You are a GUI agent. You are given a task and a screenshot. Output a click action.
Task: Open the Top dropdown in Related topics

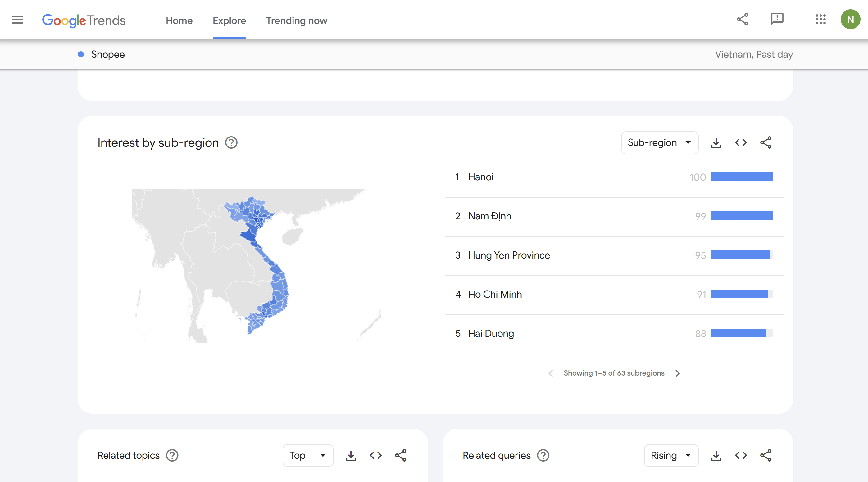tap(308, 455)
